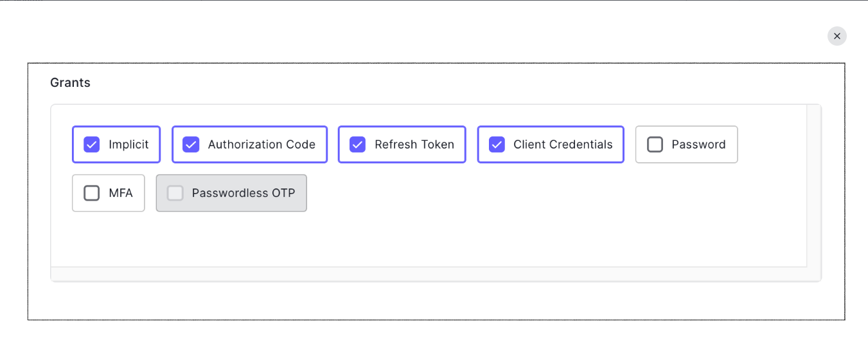Select the Password label text
868x341 pixels.
pyautogui.click(x=698, y=145)
